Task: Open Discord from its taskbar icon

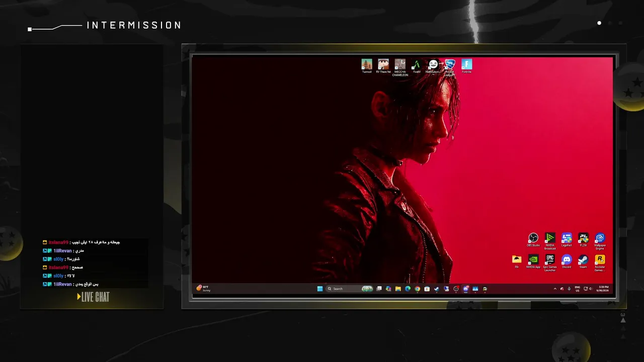Action: pos(465,289)
